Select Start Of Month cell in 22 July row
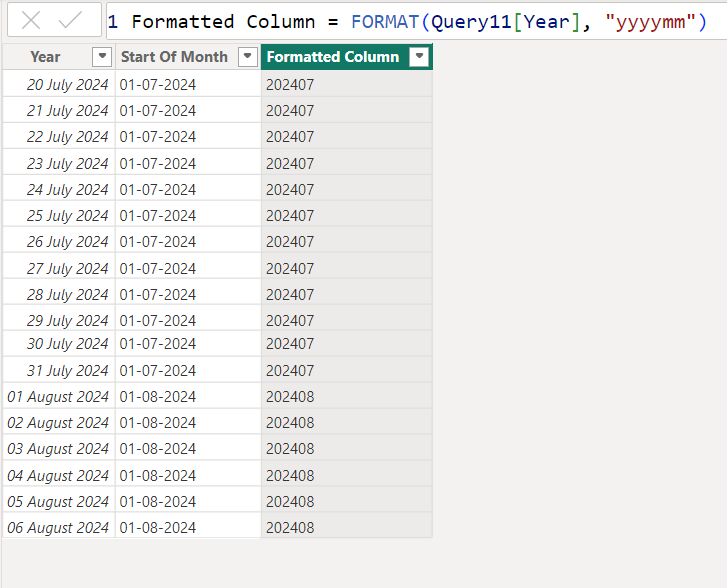 point(158,137)
